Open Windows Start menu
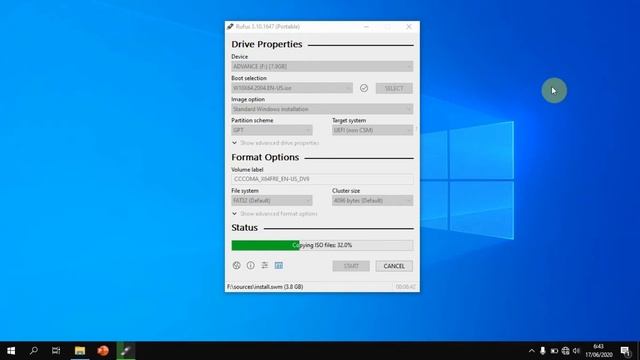The width and height of the screenshot is (640, 360). pyautogui.click(x=11, y=351)
